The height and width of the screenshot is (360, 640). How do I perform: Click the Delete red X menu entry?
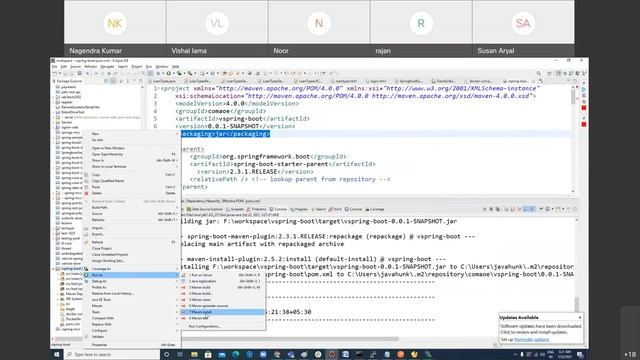click(x=96, y=193)
